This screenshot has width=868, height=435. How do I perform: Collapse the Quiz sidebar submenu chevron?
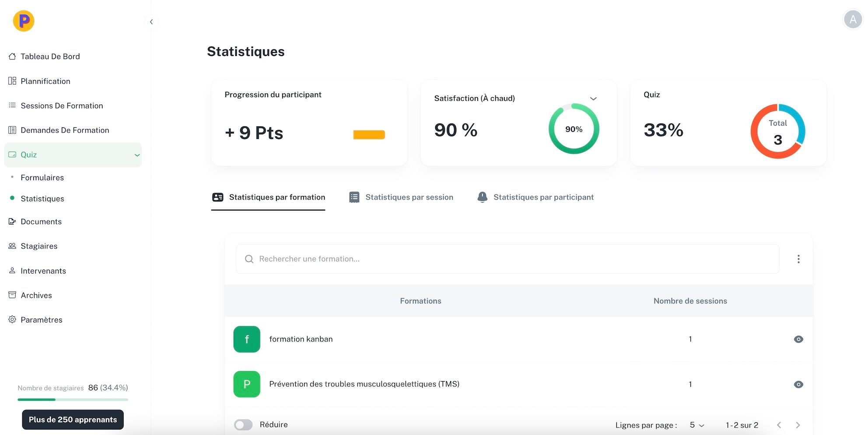click(x=137, y=155)
